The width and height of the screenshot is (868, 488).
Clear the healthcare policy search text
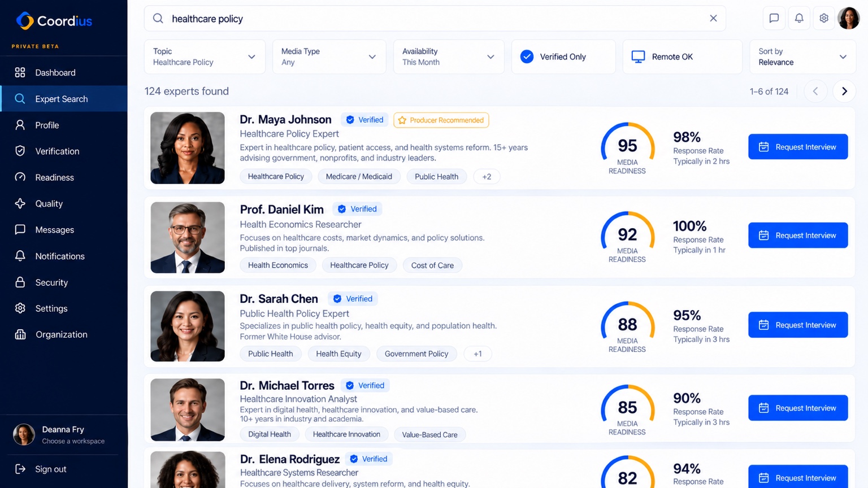tap(713, 19)
